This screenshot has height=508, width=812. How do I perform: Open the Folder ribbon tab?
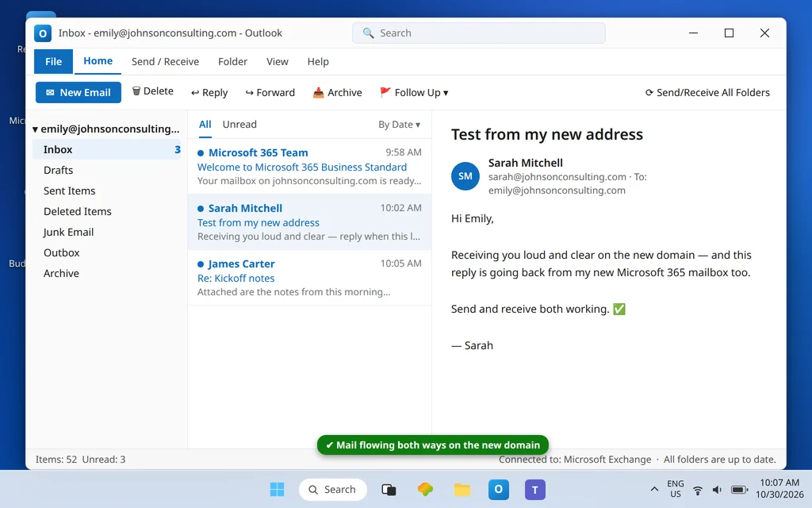point(232,61)
